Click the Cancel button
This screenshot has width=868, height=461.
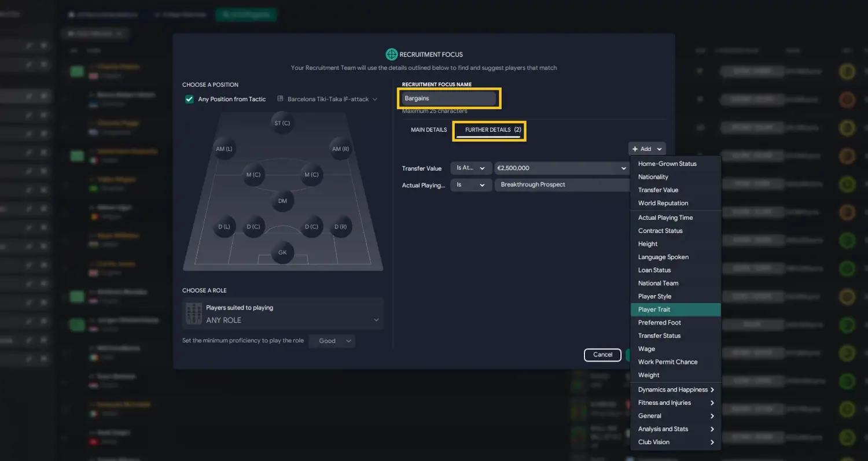click(x=602, y=355)
